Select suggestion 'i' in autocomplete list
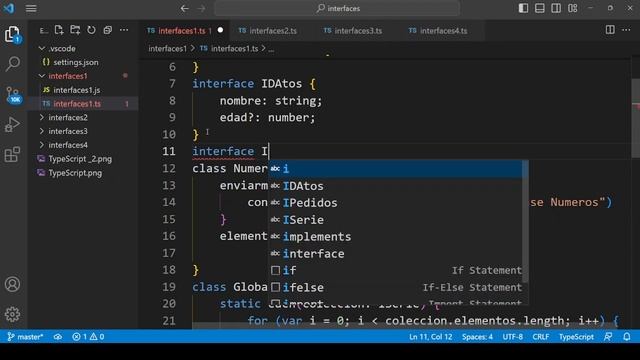Viewport: 640px width, 360px height. tap(395, 169)
